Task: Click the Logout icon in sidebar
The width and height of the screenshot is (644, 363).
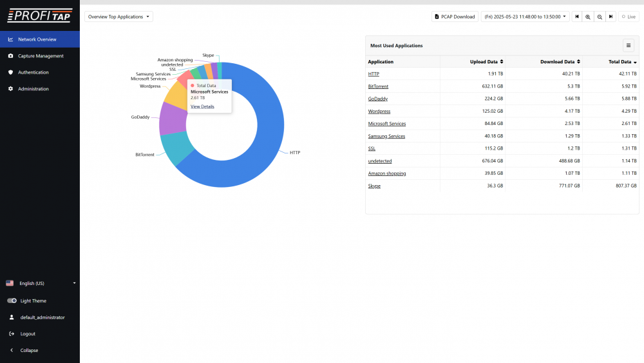Action: [x=11, y=334]
